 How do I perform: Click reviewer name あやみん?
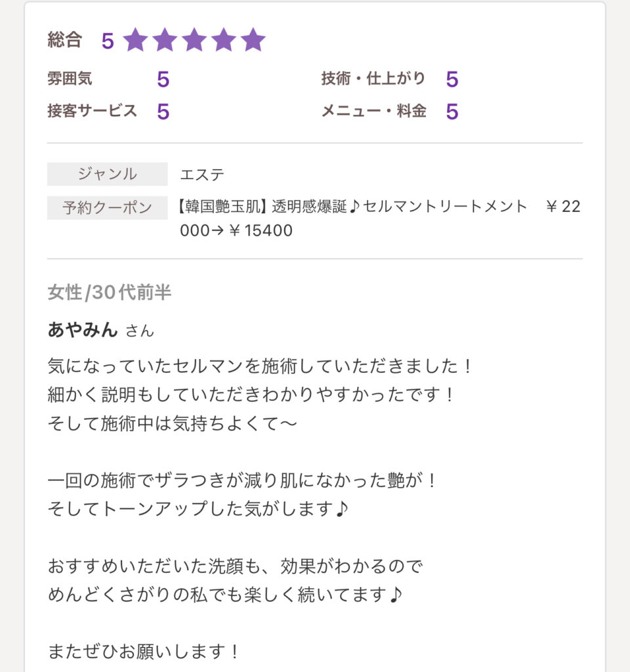(83, 329)
